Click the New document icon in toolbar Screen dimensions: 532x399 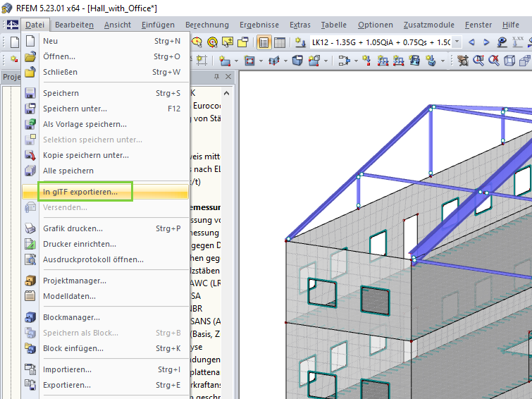click(15, 42)
